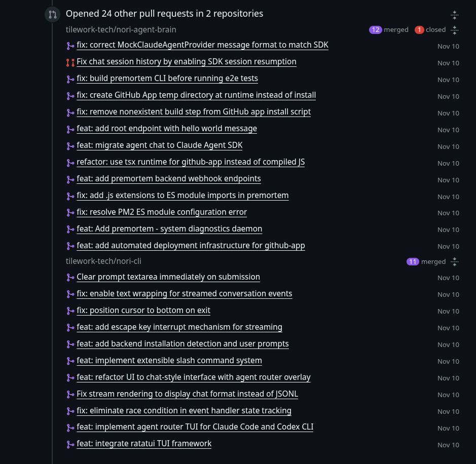This screenshot has height=464, width=476.
Task: Click merged icon beside PM2 ES module fix
Action: (x=70, y=213)
